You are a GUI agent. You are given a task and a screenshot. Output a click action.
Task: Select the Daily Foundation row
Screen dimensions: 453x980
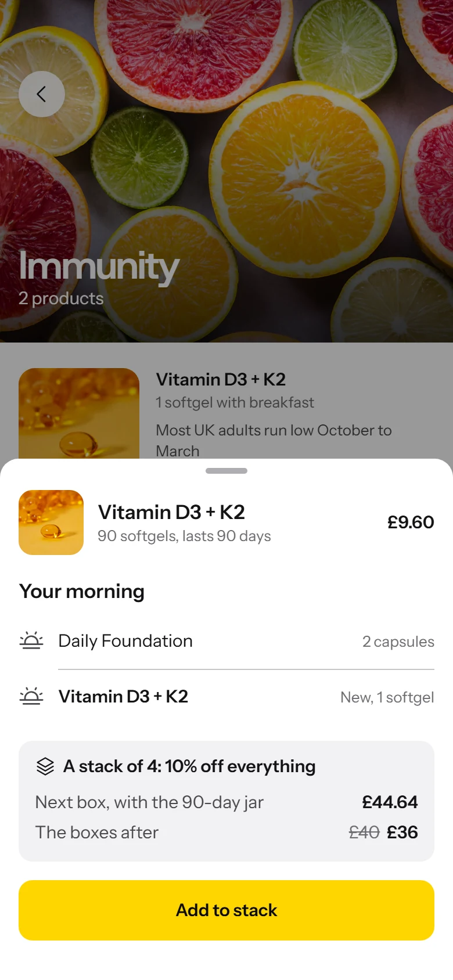click(x=227, y=641)
